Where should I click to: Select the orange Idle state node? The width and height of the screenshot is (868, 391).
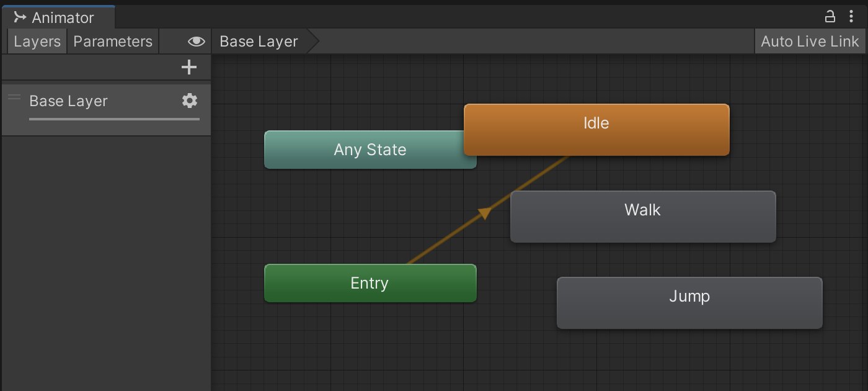point(596,129)
